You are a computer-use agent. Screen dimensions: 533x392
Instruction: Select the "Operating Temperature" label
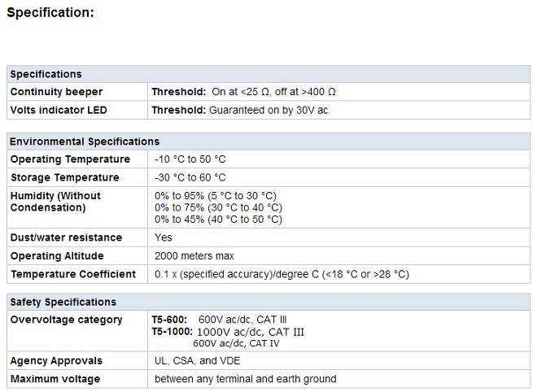click(70, 159)
